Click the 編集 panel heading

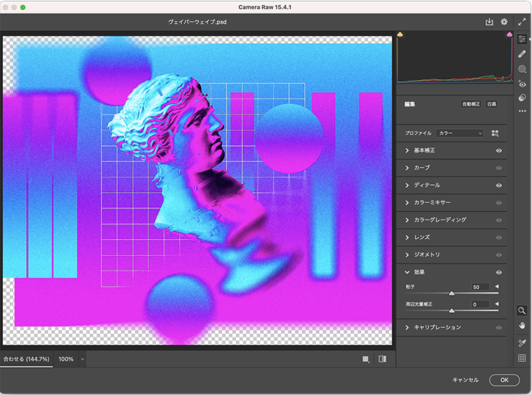coord(410,104)
